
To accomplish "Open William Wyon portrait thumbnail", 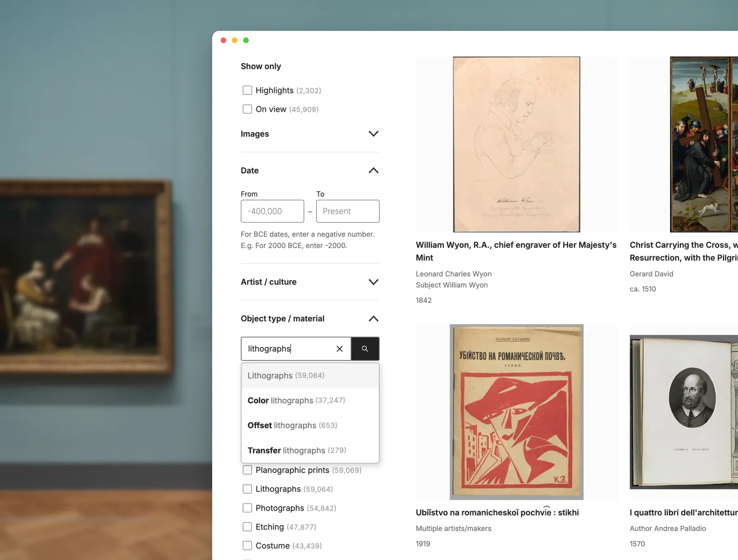I will 517,144.
